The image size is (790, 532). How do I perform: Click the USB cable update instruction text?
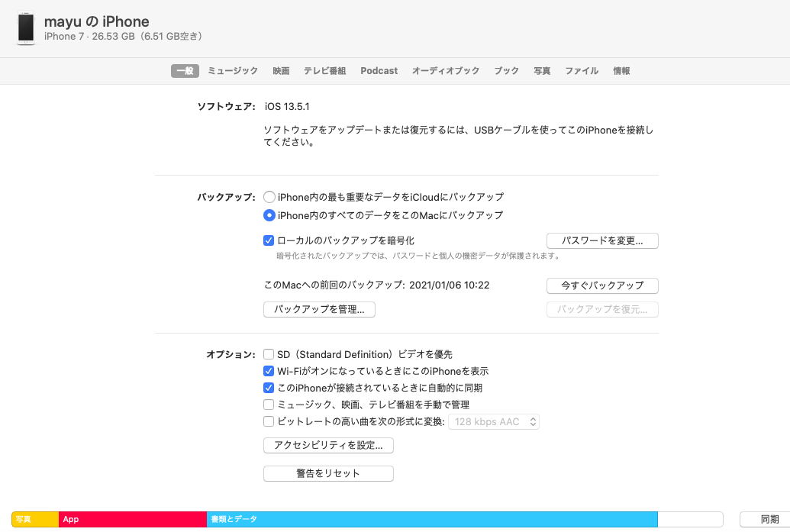click(459, 136)
